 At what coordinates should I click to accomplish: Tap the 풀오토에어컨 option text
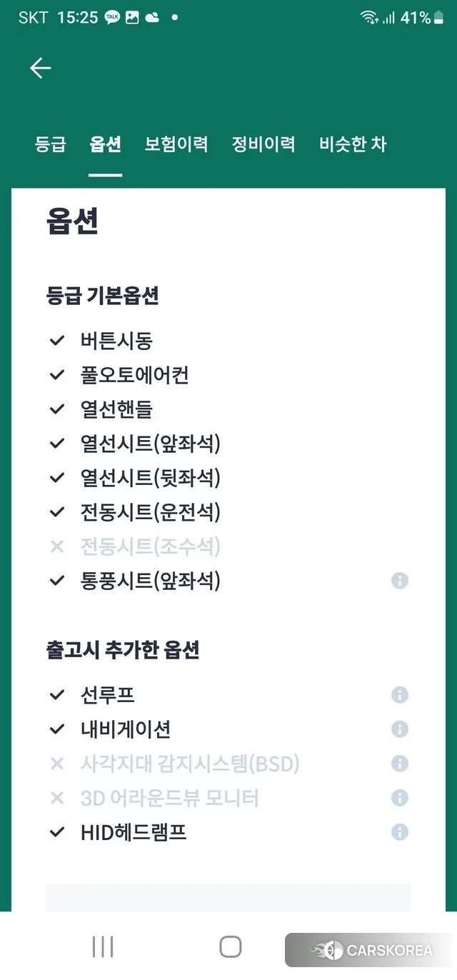pos(135,376)
